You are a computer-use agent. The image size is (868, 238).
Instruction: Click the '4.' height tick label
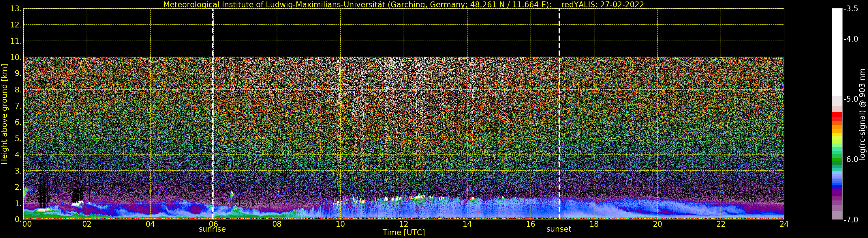[x=18, y=155]
